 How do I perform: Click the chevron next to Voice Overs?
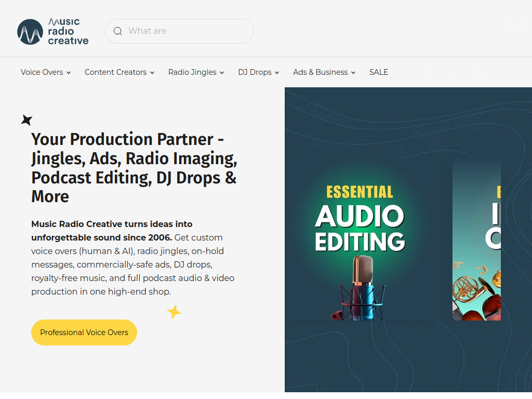(69, 73)
